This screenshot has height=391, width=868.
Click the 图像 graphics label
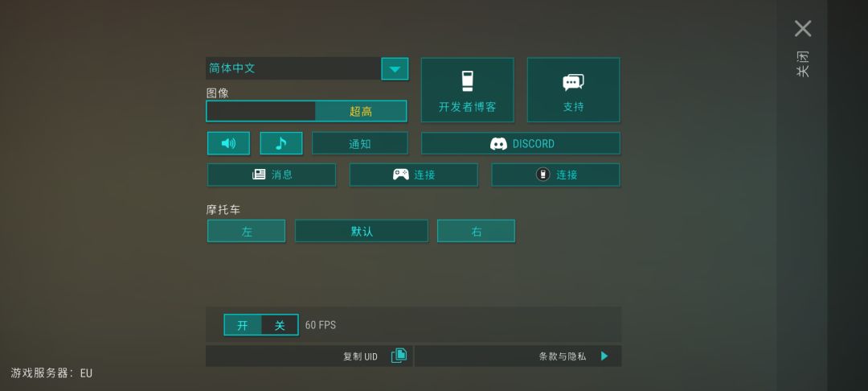[x=218, y=93]
